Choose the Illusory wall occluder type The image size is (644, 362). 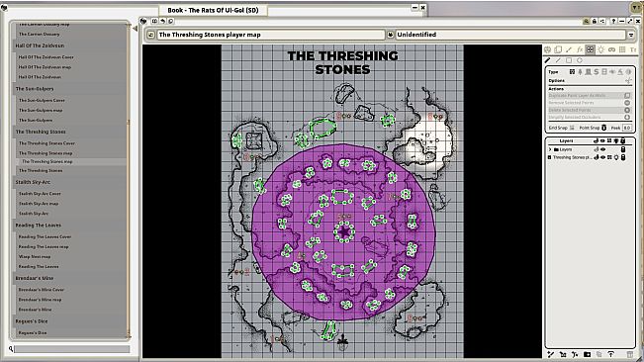click(612, 72)
